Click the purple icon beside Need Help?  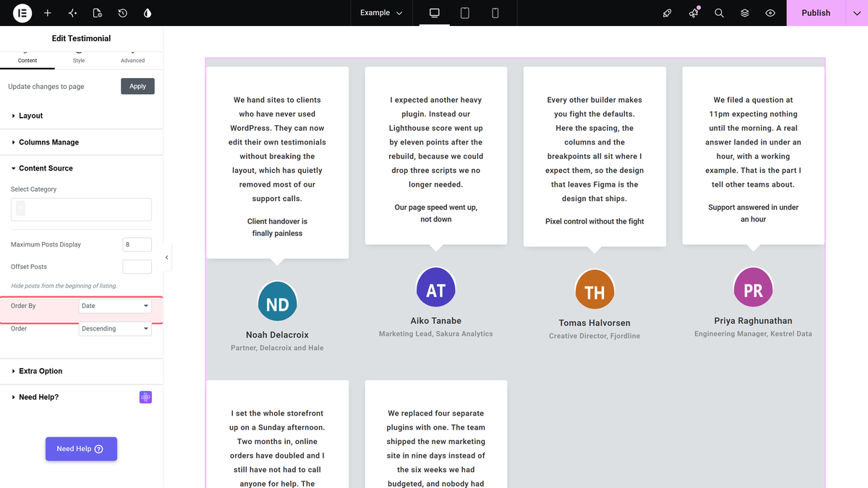click(x=145, y=397)
